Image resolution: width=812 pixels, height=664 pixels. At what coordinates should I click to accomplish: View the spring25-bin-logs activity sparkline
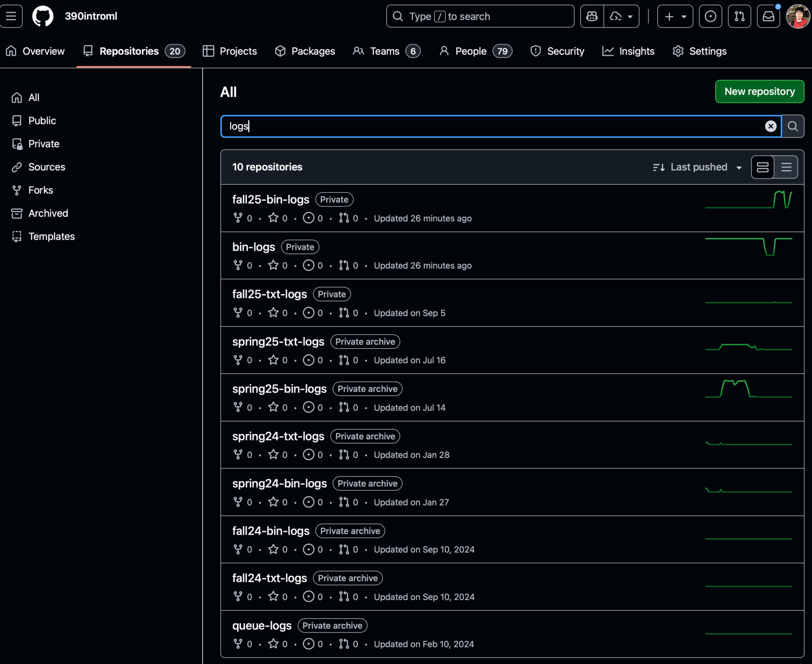(749, 389)
